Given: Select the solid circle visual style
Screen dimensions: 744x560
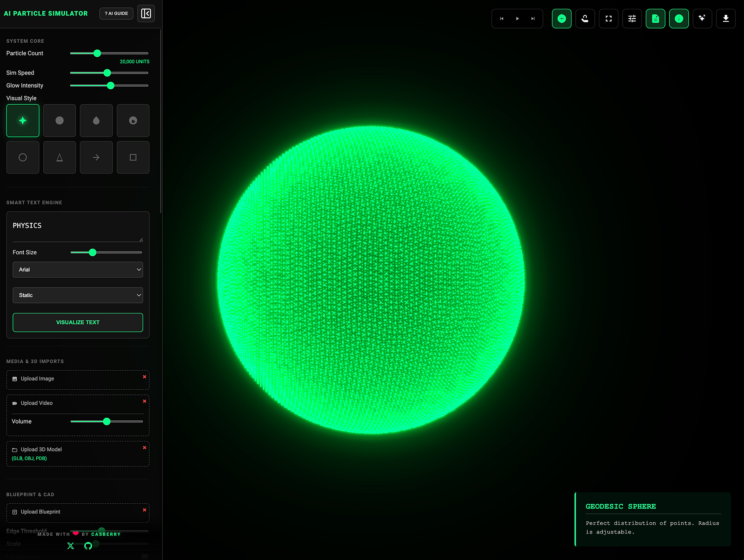Looking at the screenshot, I should tap(60, 120).
